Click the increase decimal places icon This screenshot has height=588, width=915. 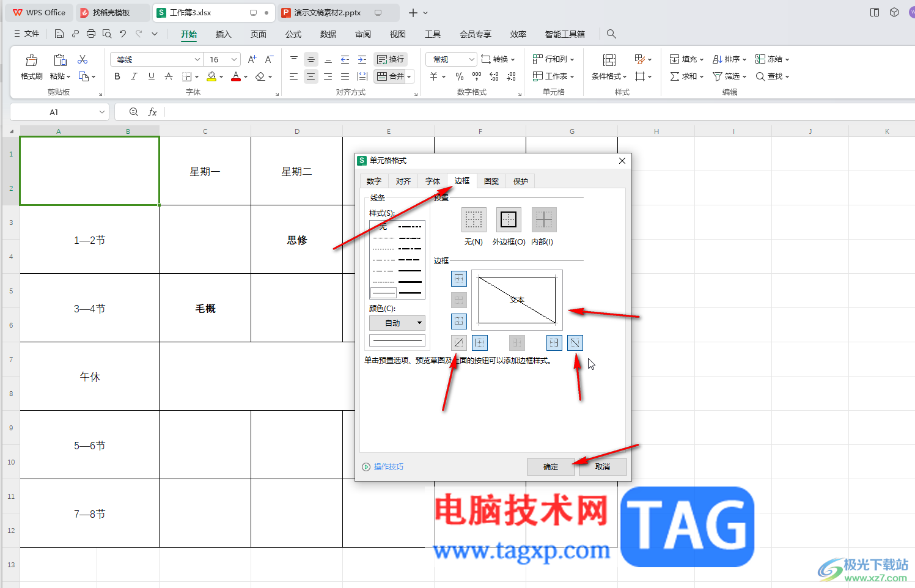pyautogui.click(x=494, y=76)
